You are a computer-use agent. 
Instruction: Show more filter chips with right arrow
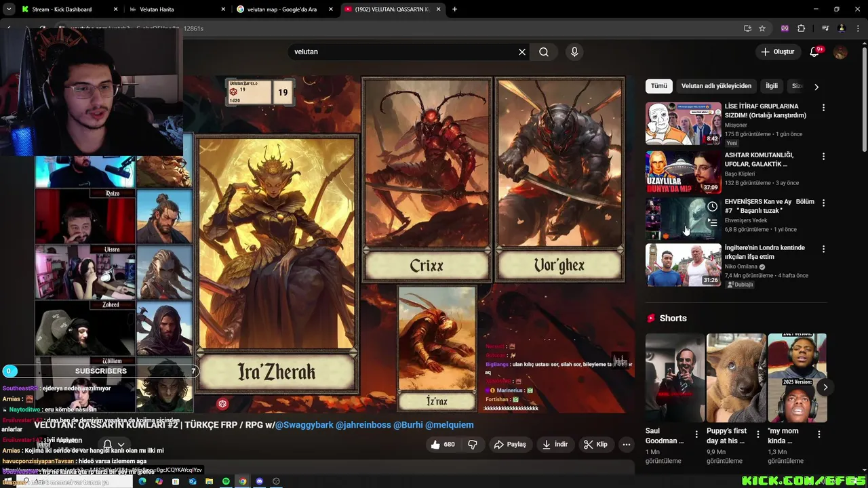[x=816, y=87]
